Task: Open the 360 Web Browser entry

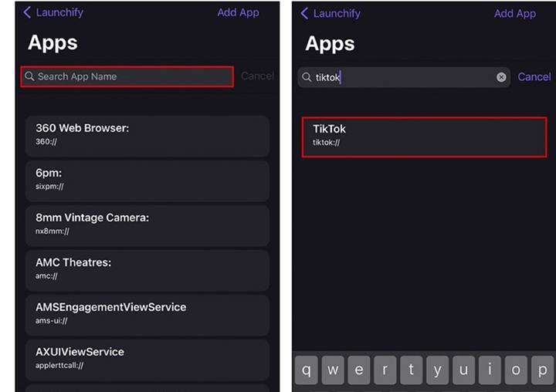Action: click(x=147, y=136)
